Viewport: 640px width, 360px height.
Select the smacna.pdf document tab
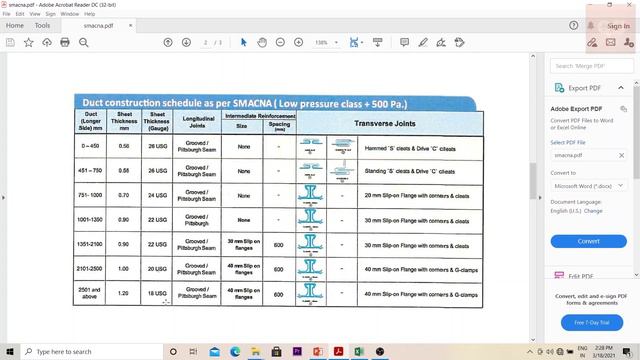(x=98, y=25)
